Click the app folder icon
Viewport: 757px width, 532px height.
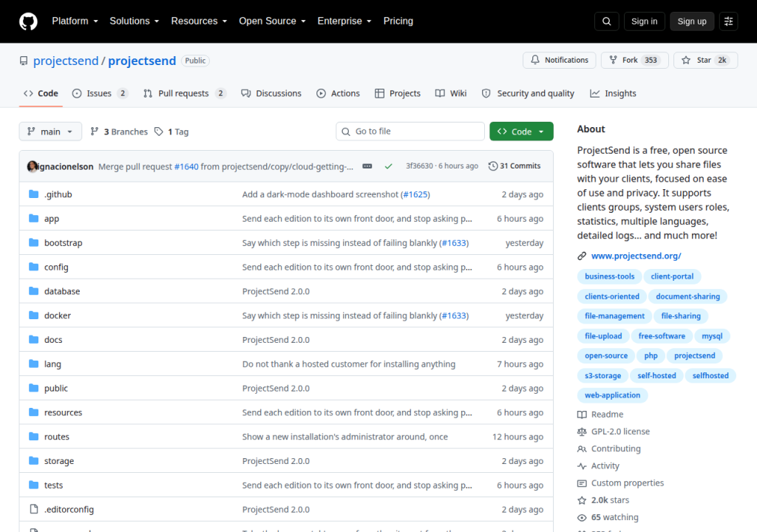33,218
